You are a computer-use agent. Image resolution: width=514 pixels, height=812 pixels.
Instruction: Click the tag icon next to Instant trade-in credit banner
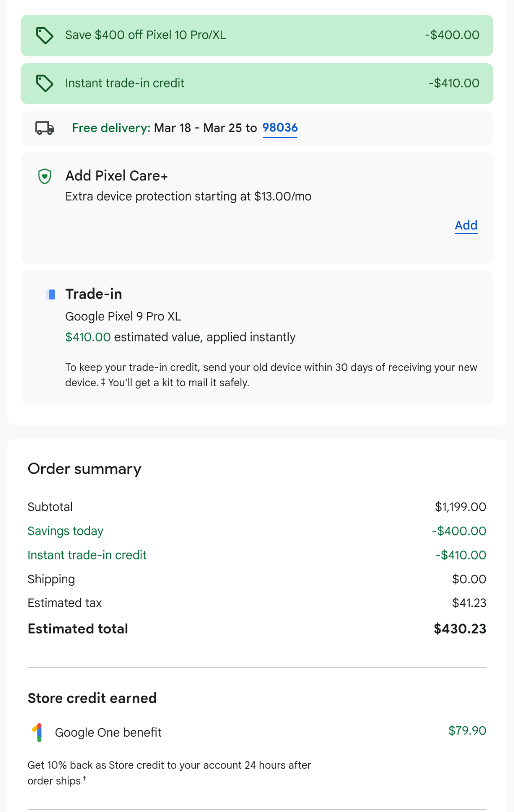(x=44, y=83)
